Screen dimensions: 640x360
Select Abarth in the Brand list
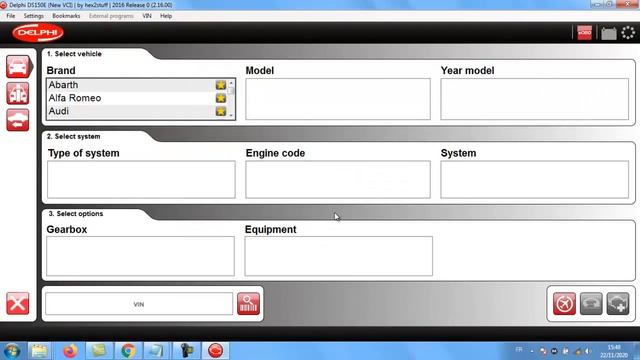[137, 85]
